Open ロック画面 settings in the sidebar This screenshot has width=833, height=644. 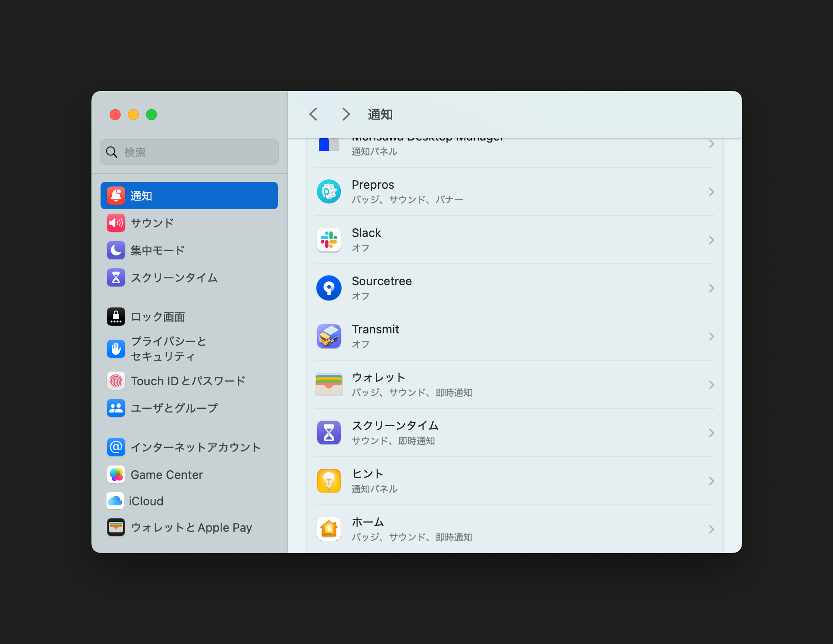(x=189, y=317)
